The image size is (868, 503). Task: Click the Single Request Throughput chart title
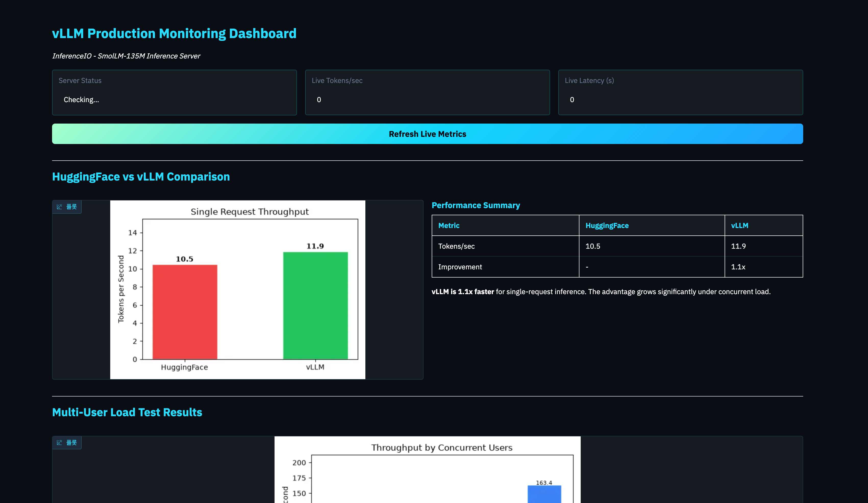pyautogui.click(x=250, y=212)
